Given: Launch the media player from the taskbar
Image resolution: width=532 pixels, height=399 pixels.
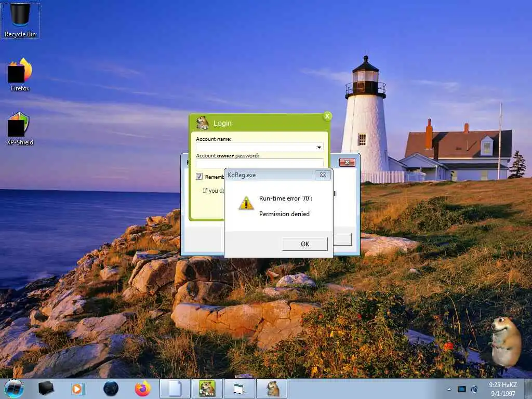Looking at the screenshot, I should coord(77,389).
